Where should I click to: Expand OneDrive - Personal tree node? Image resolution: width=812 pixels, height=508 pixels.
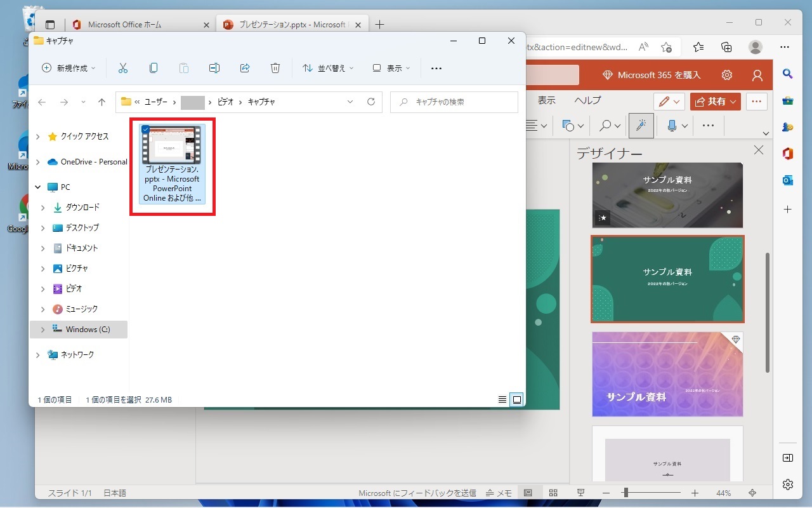tap(38, 162)
